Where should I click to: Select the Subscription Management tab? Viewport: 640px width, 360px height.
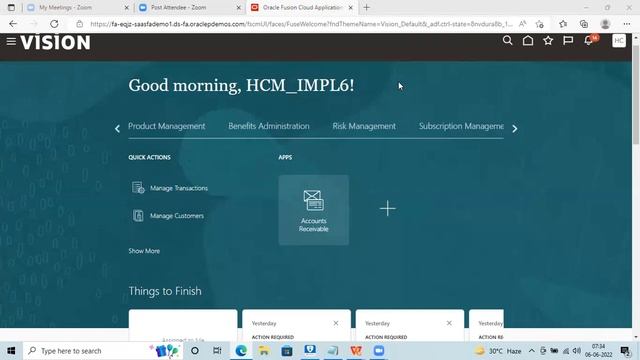[461, 126]
